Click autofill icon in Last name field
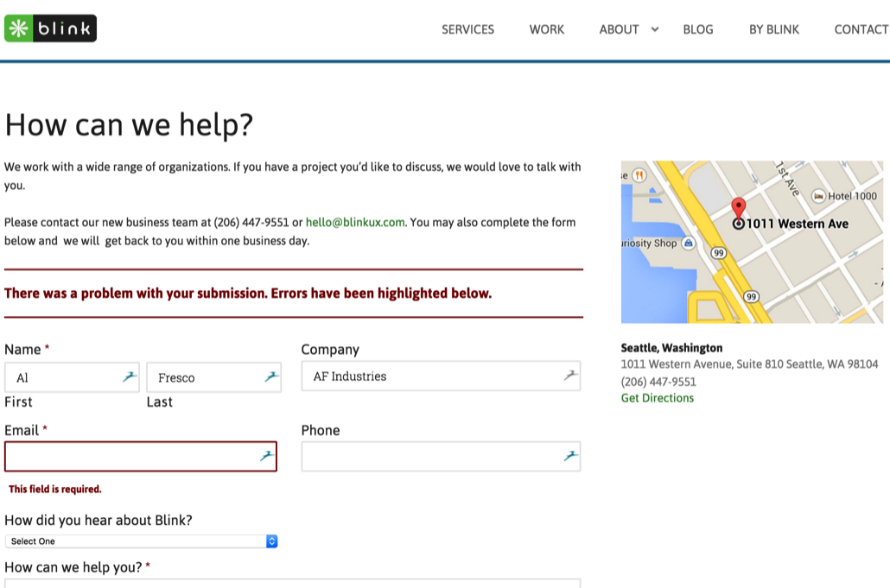 [x=272, y=376]
